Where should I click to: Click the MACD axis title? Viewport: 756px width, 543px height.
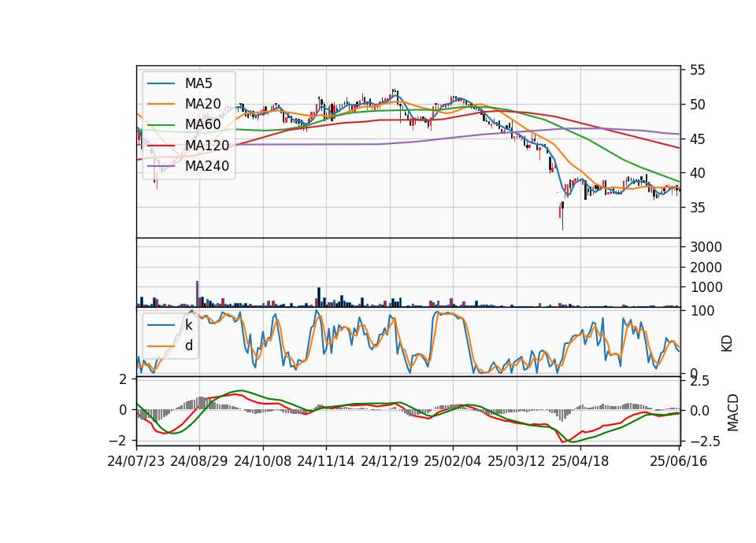coord(733,412)
